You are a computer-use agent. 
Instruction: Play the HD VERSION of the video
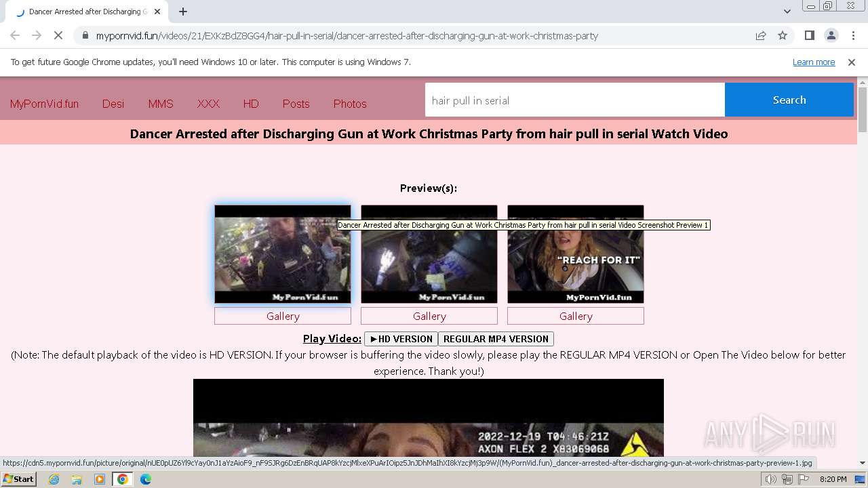click(401, 339)
